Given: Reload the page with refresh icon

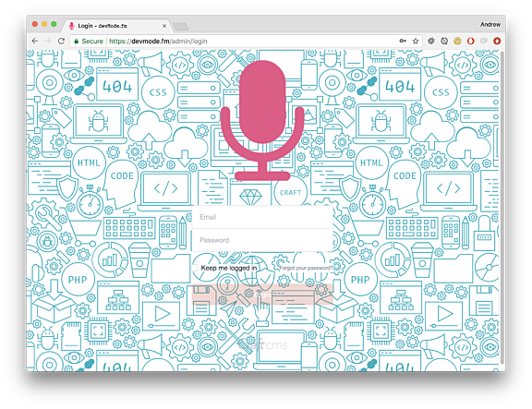Looking at the screenshot, I should (61, 41).
